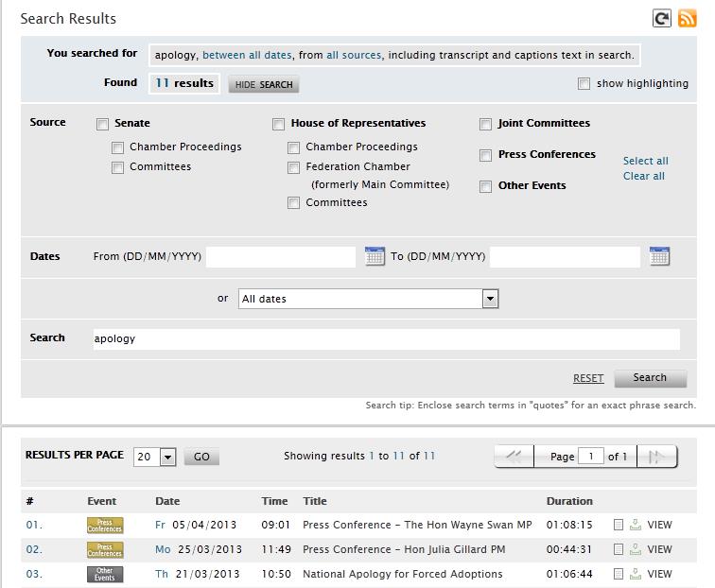This screenshot has width=715, height=588.
Task: Check the Senate source checkbox
Action: (x=102, y=124)
